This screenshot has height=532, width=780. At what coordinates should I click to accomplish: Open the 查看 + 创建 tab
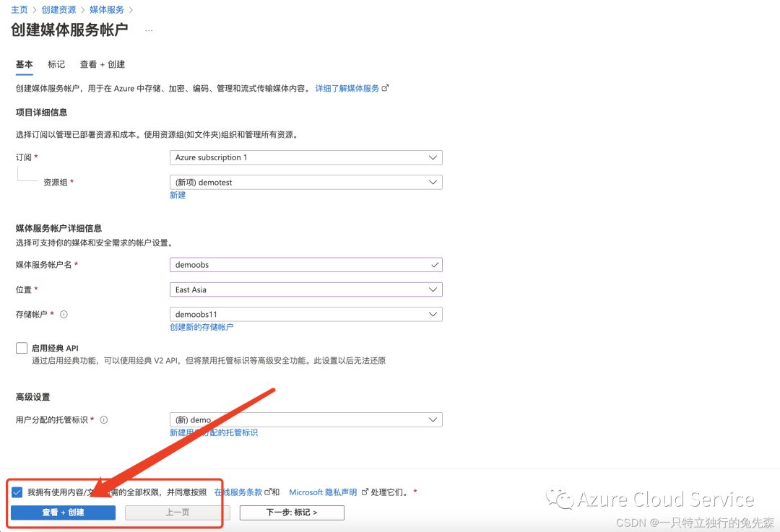(103, 64)
